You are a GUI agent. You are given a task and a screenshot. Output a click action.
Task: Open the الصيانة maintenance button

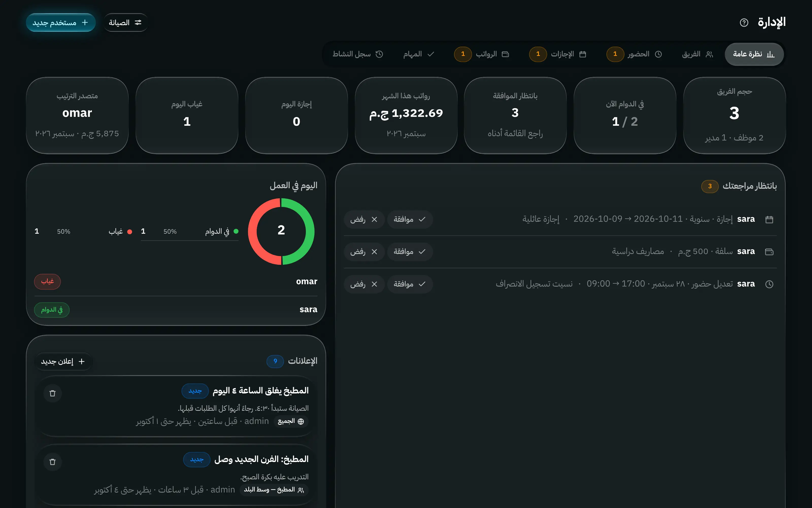coord(125,23)
